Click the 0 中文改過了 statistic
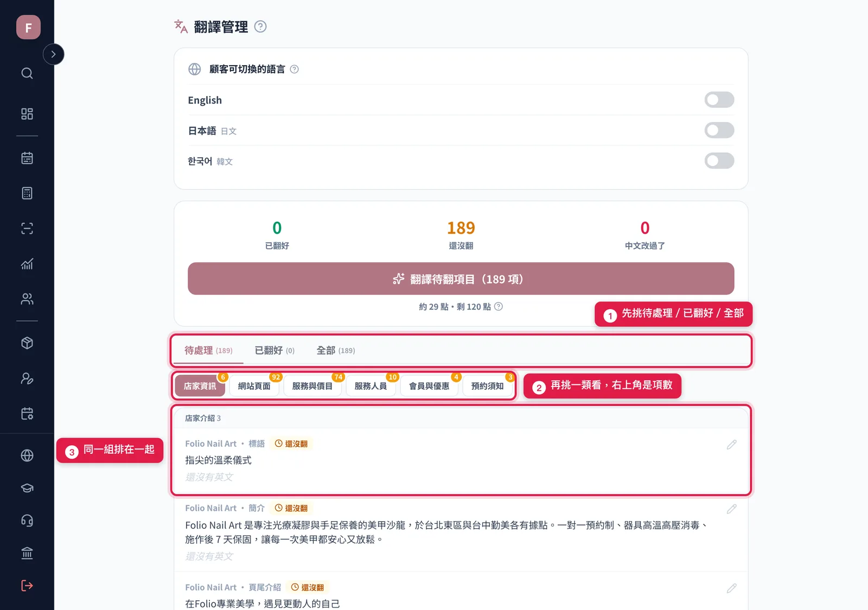Image resolution: width=868 pixels, height=610 pixels. 644,234
